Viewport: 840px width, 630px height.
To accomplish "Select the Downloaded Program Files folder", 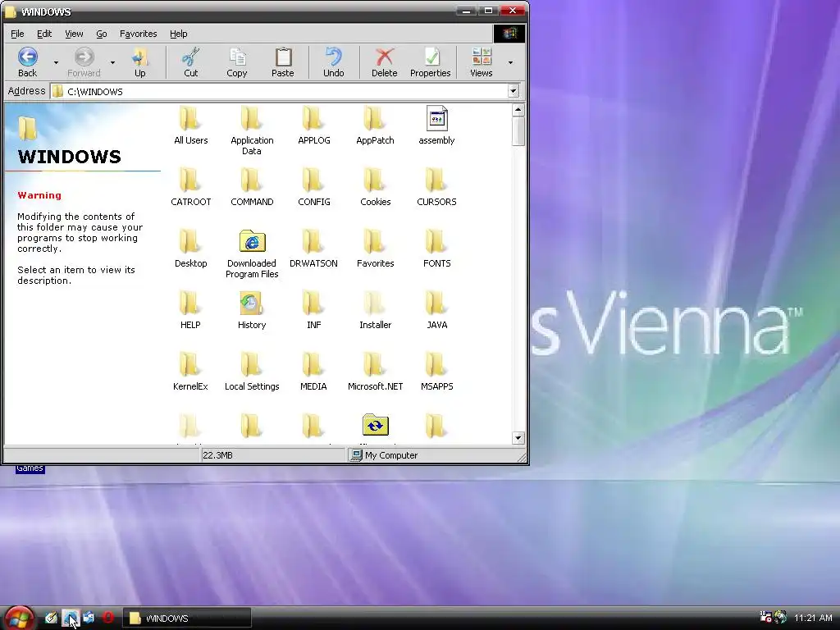I will click(x=252, y=254).
